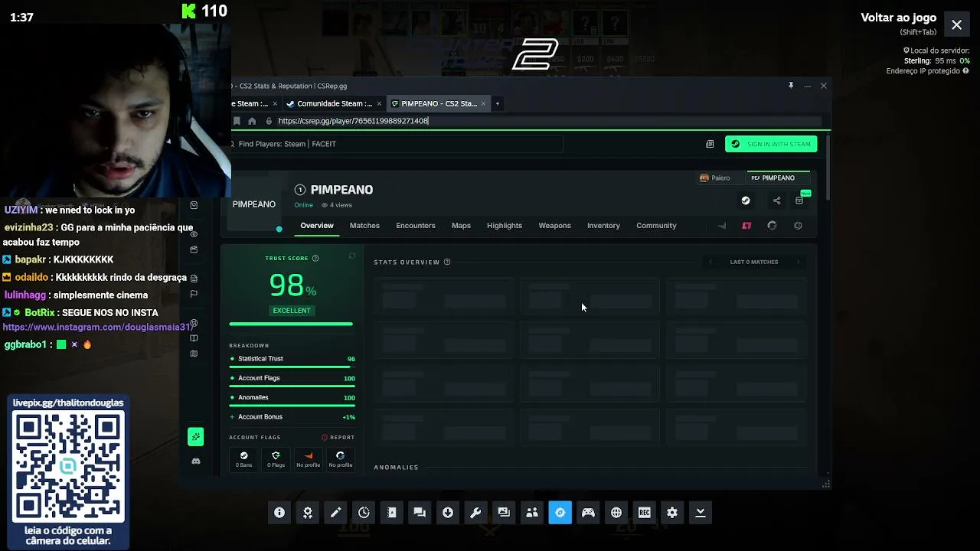Select the pencil notes icon in overlay toolbar
The height and width of the screenshot is (551, 980).
point(335,513)
